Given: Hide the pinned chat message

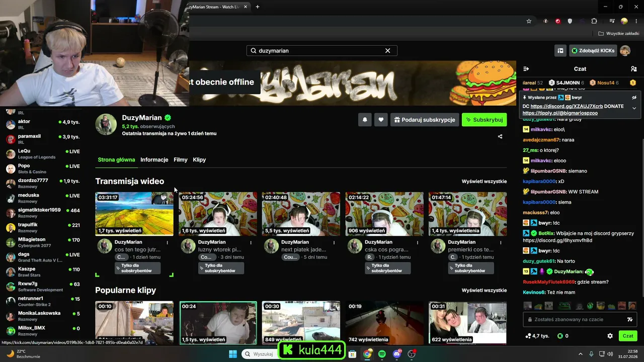Looking at the screenshot, I should tap(634, 98).
